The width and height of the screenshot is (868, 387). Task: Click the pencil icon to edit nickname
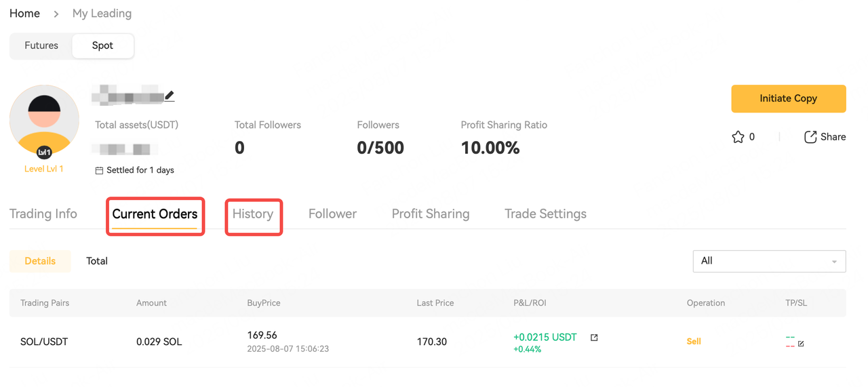[170, 96]
